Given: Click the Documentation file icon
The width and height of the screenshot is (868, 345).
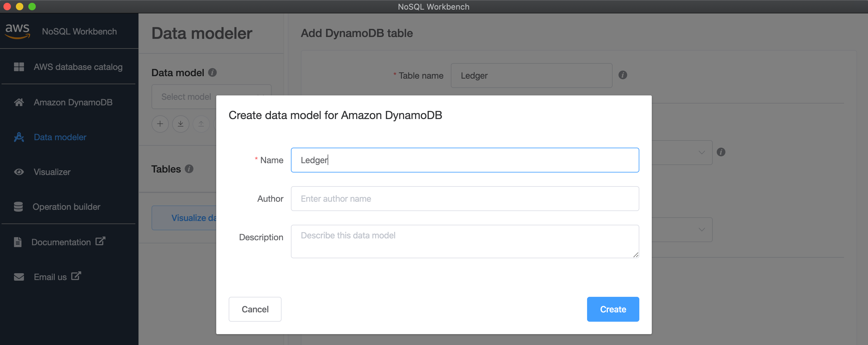Looking at the screenshot, I should pos(18,242).
